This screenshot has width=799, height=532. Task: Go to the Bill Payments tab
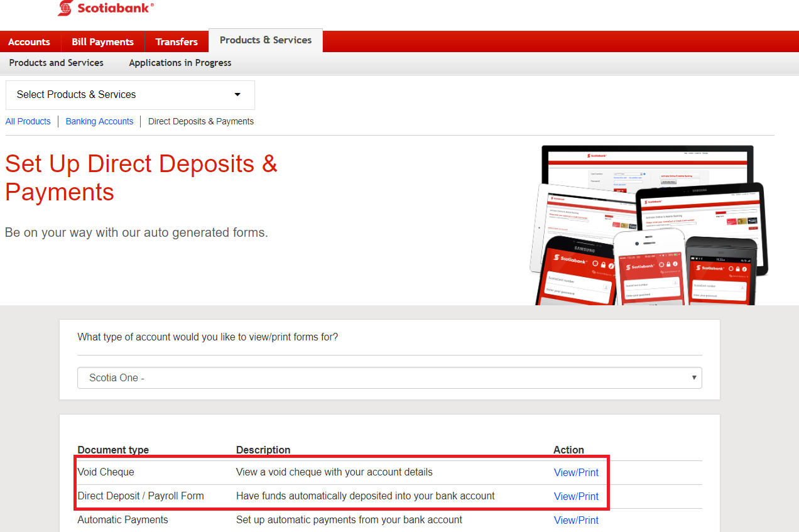click(x=102, y=41)
